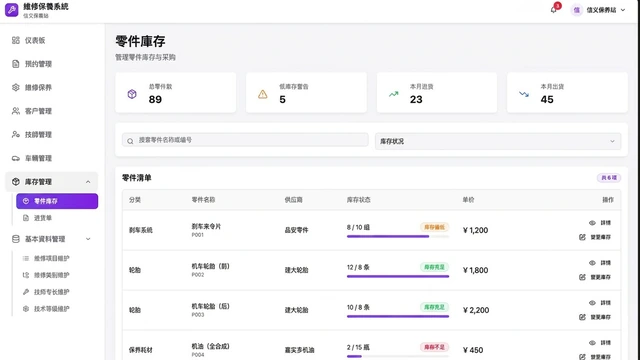Screen dimensions: 640x360
Task: Open the notification bell
Action: (553, 10)
